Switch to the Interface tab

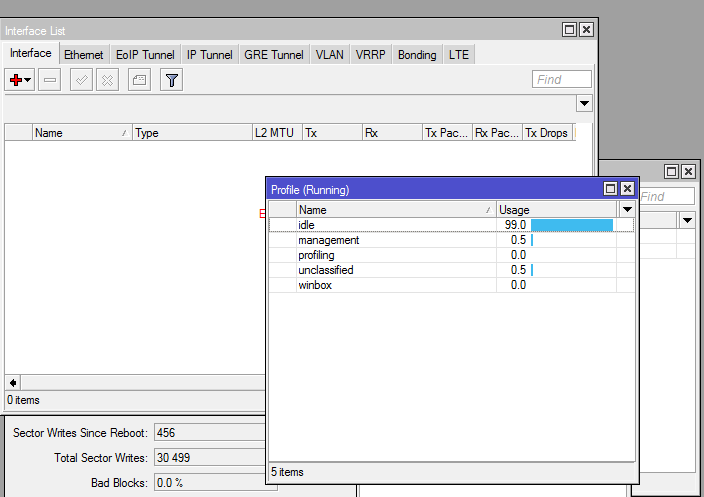pos(31,53)
